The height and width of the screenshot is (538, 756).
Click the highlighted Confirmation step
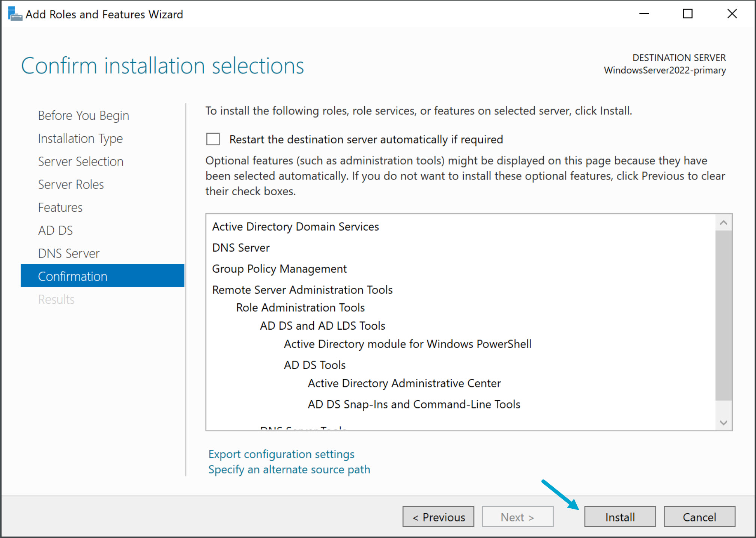[72, 276]
